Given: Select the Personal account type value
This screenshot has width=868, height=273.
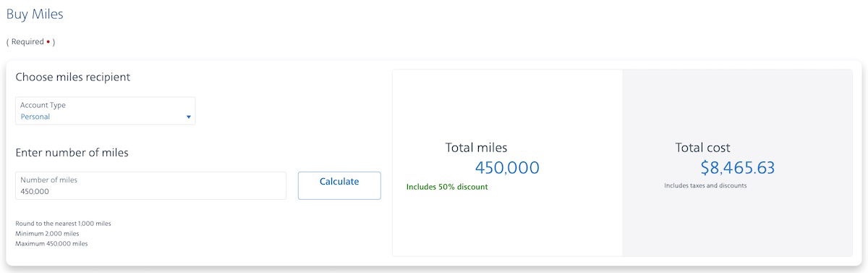Looking at the screenshot, I should (x=35, y=117).
